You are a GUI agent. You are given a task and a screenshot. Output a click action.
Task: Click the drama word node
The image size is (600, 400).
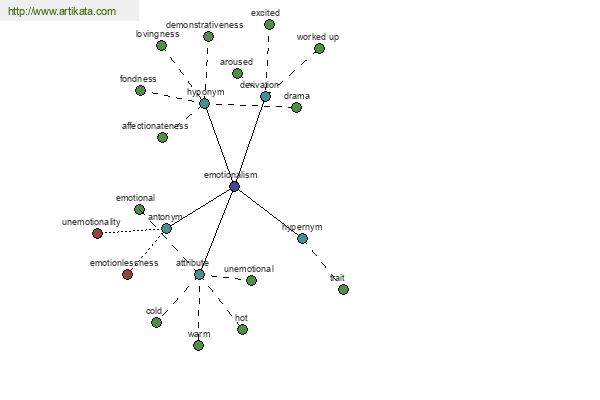point(297,108)
